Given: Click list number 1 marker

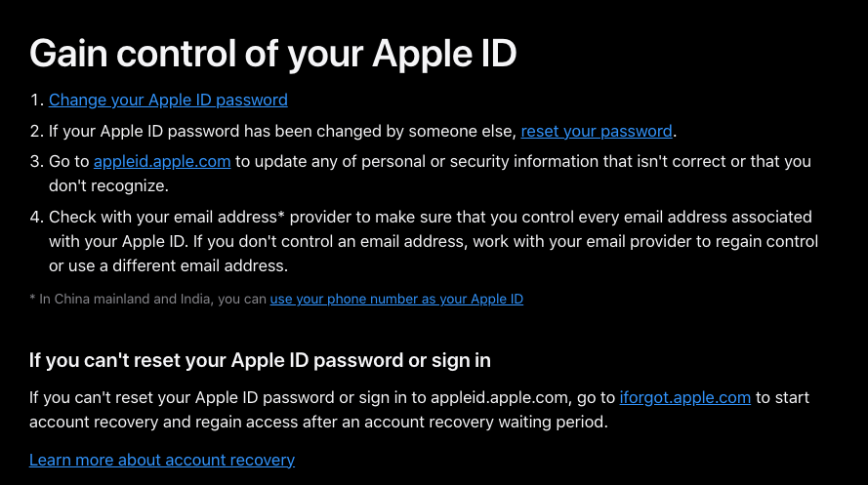Looking at the screenshot, I should click(x=36, y=100).
